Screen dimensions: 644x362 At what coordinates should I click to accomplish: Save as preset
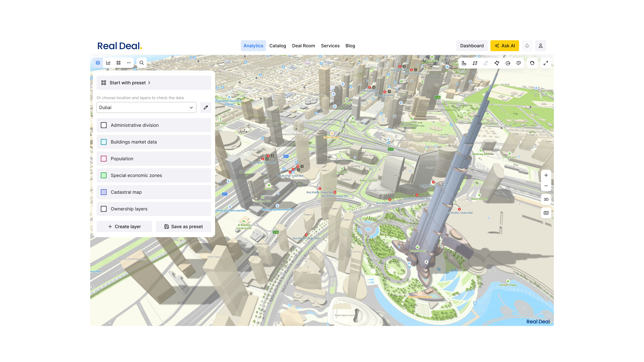[x=184, y=227]
